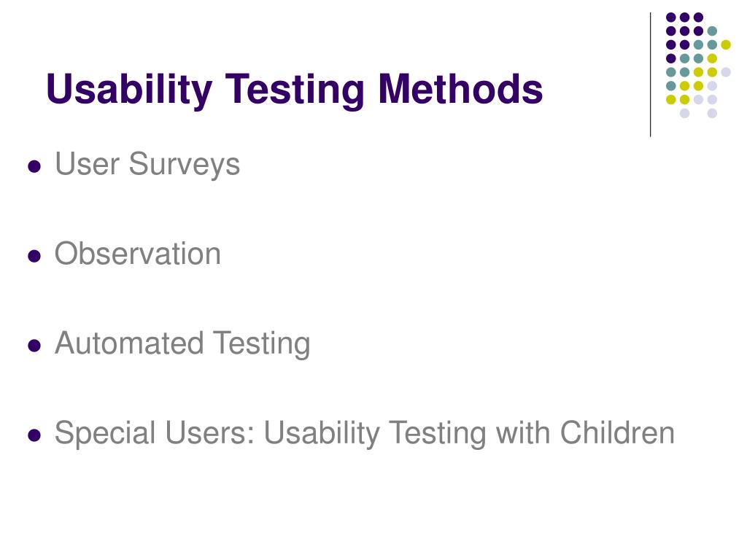
Task: Select the 'User Surveys' bullet text
Action: tap(147, 165)
